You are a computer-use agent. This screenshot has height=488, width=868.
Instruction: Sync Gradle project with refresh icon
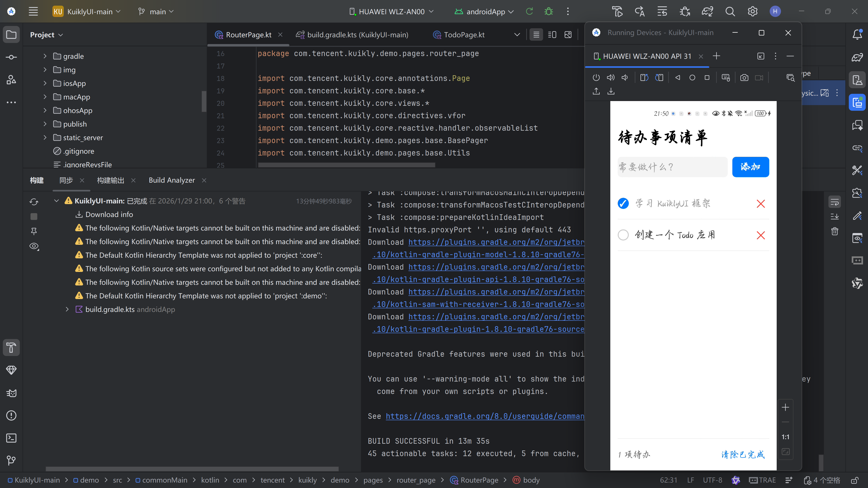[x=34, y=202]
